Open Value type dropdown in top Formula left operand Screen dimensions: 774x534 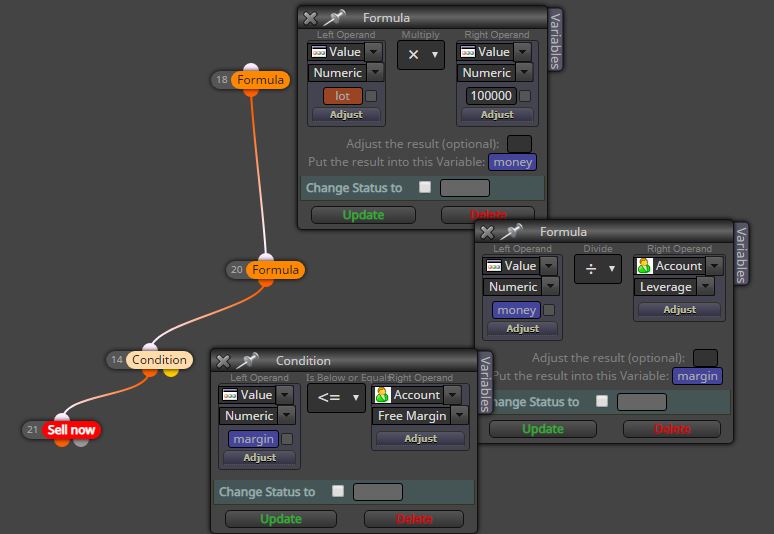pos(374,51)
